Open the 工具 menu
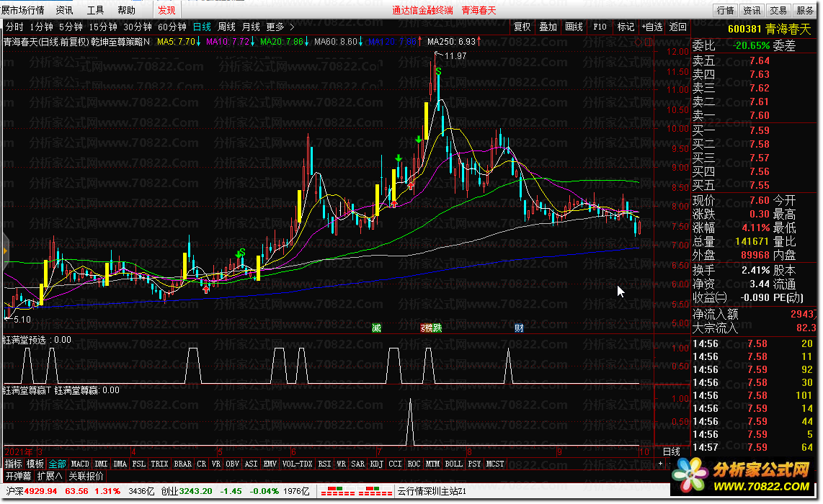823x504 pixels. 96,10
